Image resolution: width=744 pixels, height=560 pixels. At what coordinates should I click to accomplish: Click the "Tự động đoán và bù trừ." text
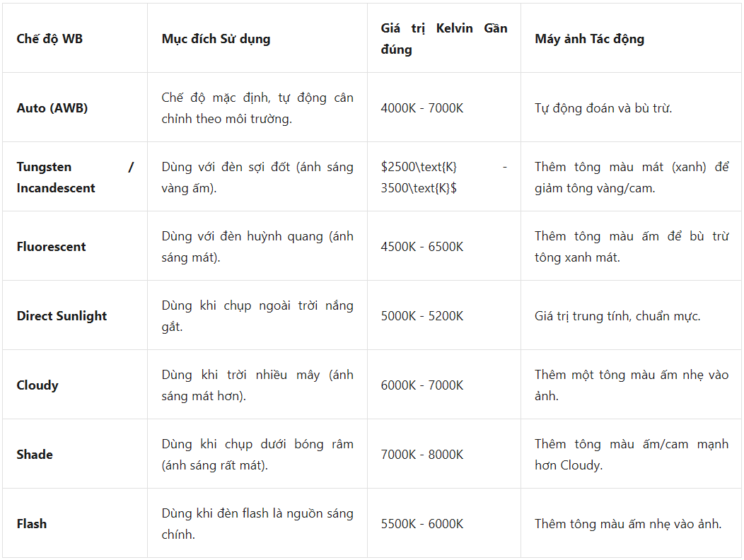[603, 108]
